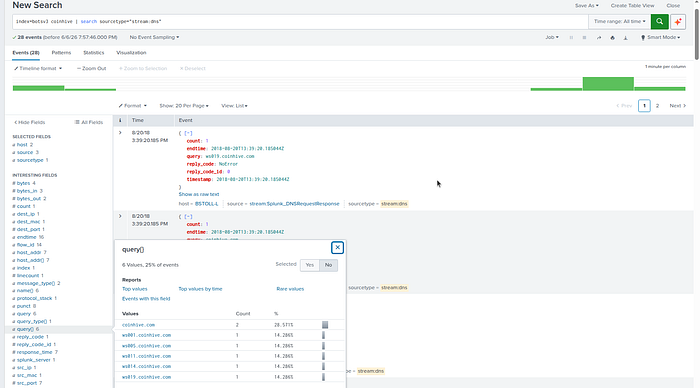Filter by value ws001.coinhive.com

[146, 335]
